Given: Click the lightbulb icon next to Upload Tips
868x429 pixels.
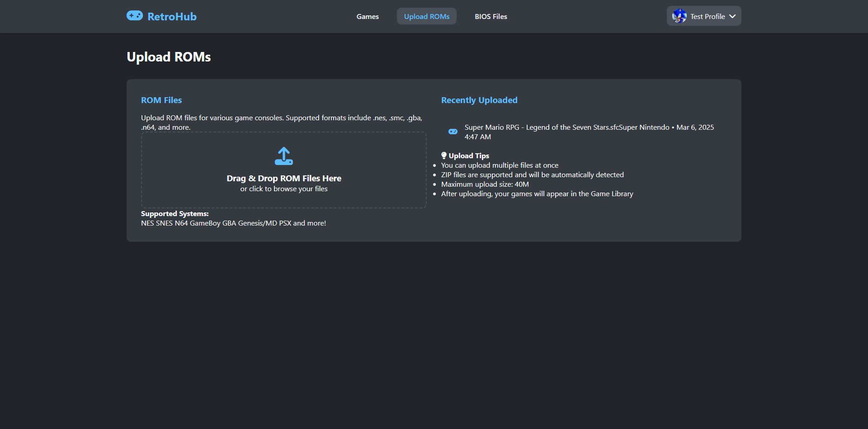Looking at the screenshot, I should click(x=444, y=156).
